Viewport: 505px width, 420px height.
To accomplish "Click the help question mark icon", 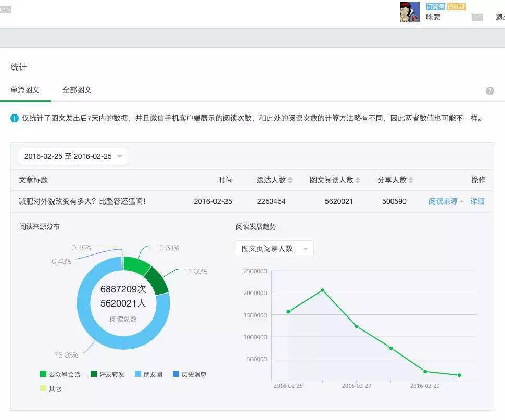I will 489,91.
